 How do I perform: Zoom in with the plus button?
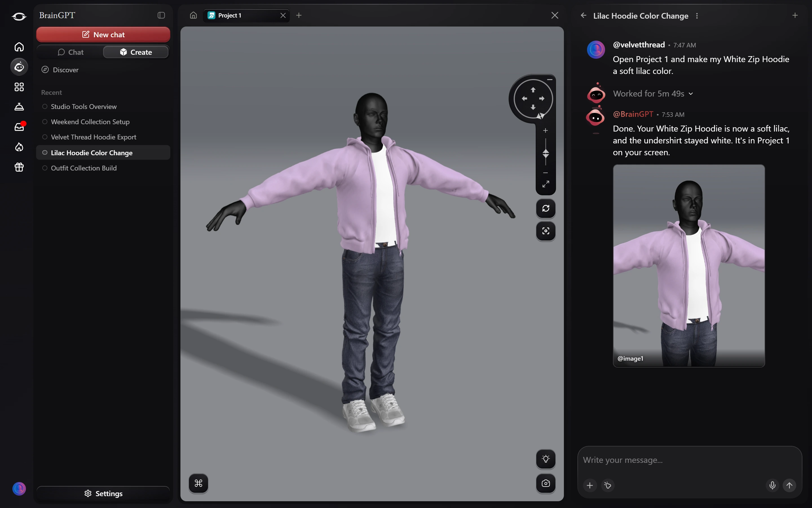546,130
